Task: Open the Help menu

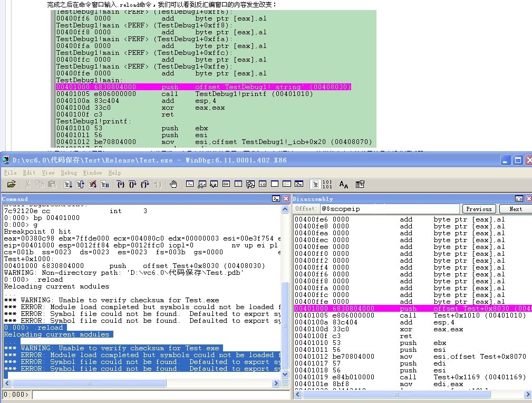Action: tap(115, 173)
